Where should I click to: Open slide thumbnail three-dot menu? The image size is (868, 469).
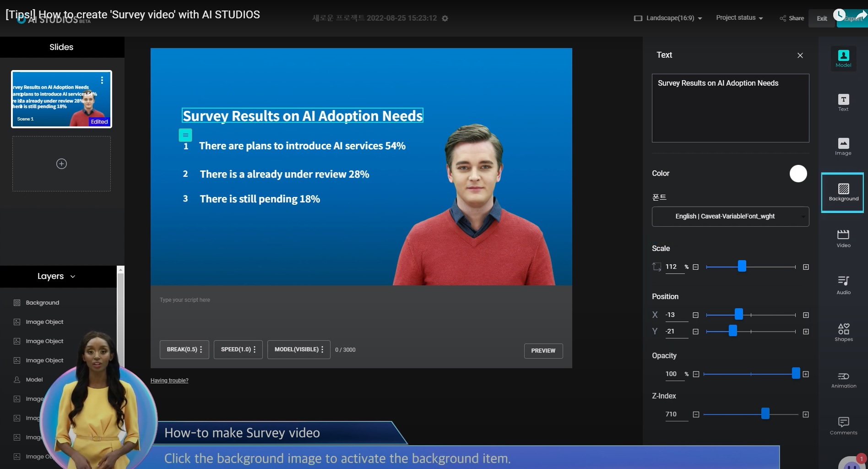click(102, 80)
